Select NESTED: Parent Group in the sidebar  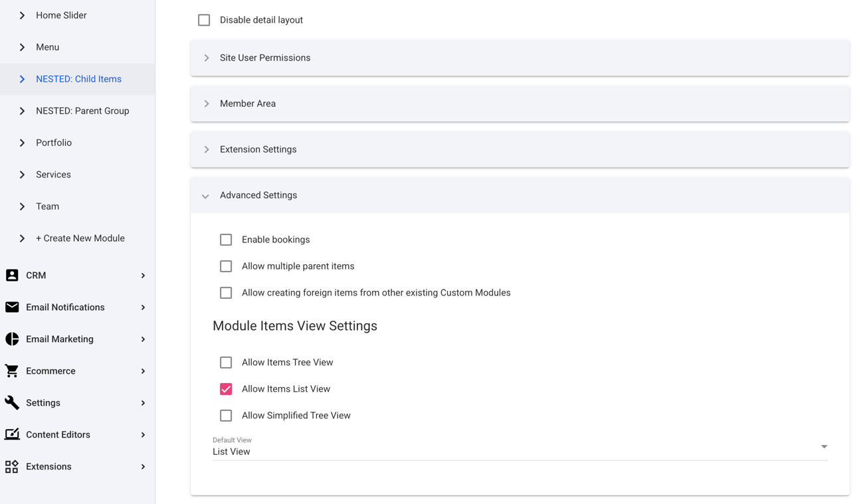[x=82, y=110]
